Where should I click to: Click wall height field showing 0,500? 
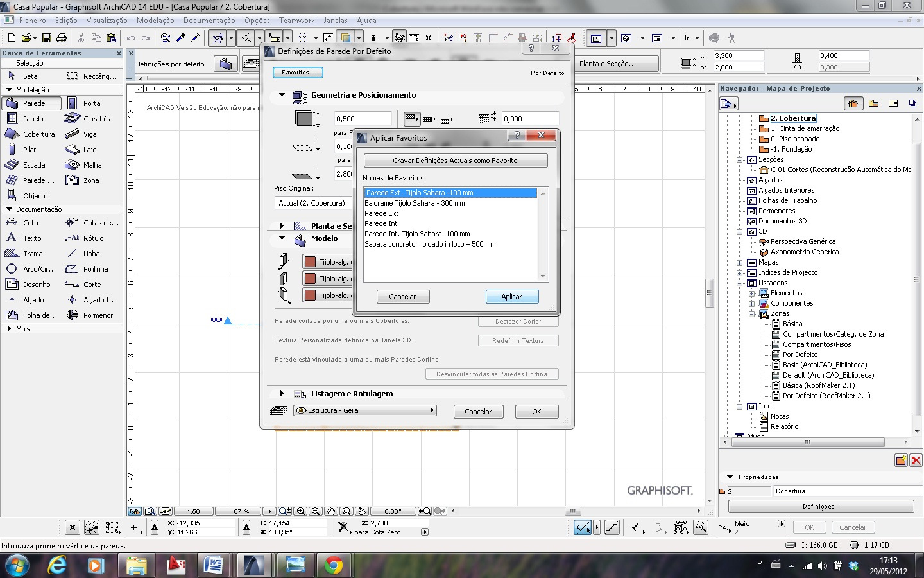tap(363, 119)
